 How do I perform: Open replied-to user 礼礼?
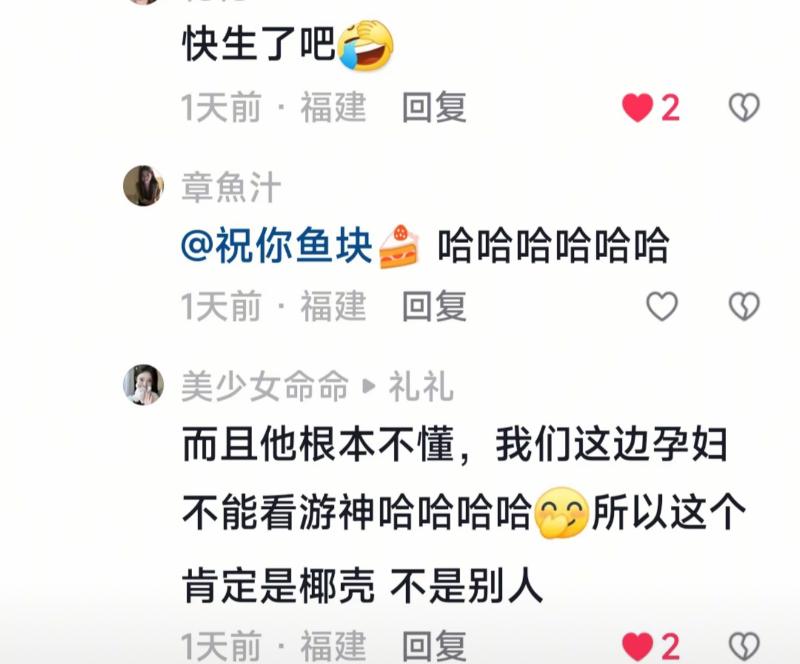[x=421, y=386]
